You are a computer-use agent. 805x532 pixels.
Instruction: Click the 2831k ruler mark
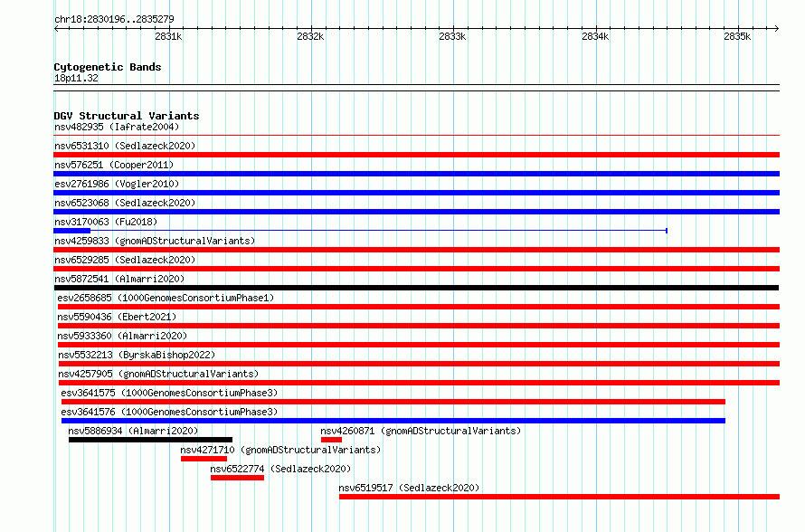(x=168, y=36)
